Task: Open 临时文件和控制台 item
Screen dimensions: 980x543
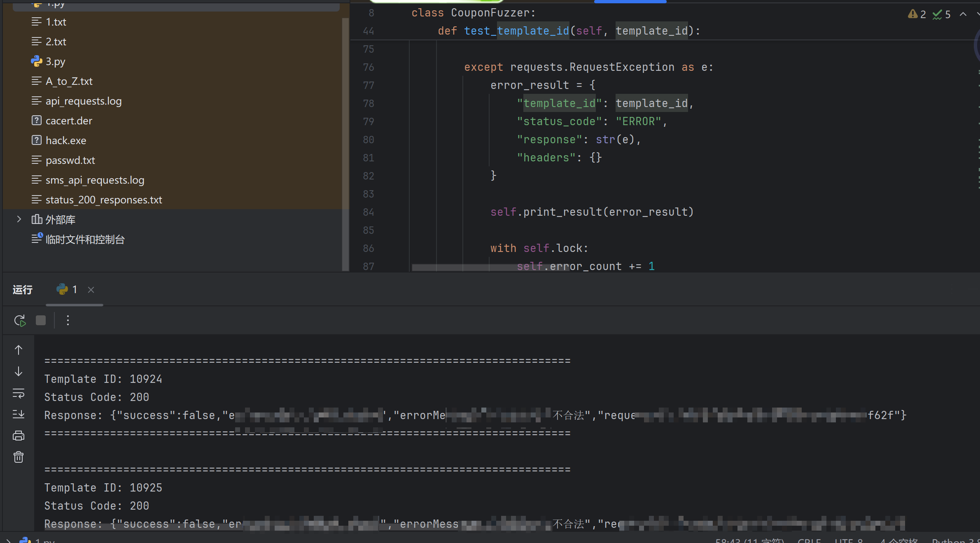Action: pos(85,239)
